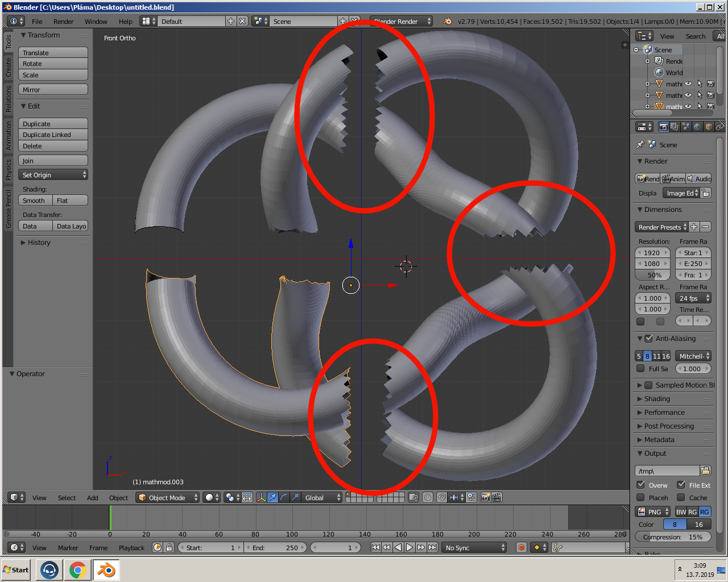Switch to the Create tab in tool shelf

[x=9, y=67]
